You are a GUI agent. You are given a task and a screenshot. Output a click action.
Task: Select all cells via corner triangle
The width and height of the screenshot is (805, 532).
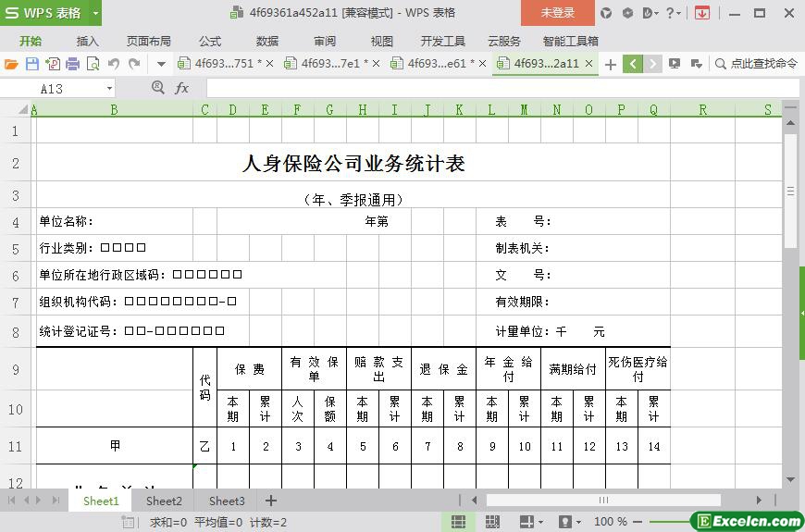(x=23, y=109)
